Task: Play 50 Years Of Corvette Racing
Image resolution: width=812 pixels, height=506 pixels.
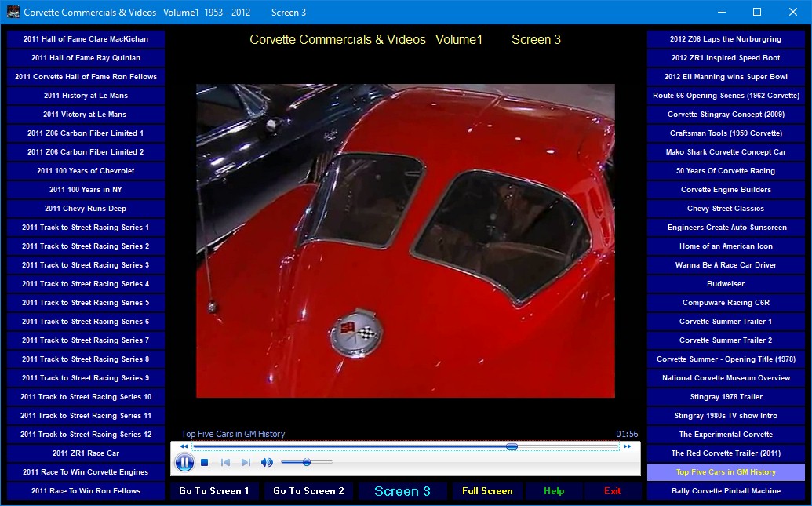Action: tap(726, 171)
